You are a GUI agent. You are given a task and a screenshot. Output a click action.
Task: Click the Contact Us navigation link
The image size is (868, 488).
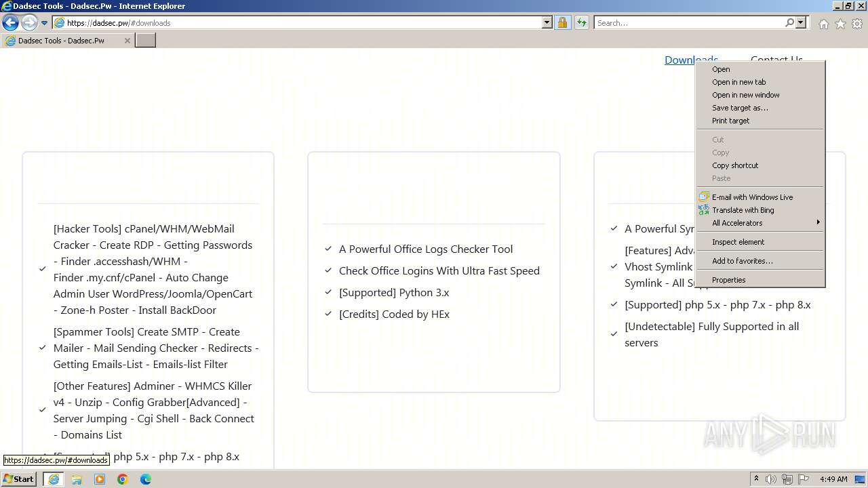[776, 60]
